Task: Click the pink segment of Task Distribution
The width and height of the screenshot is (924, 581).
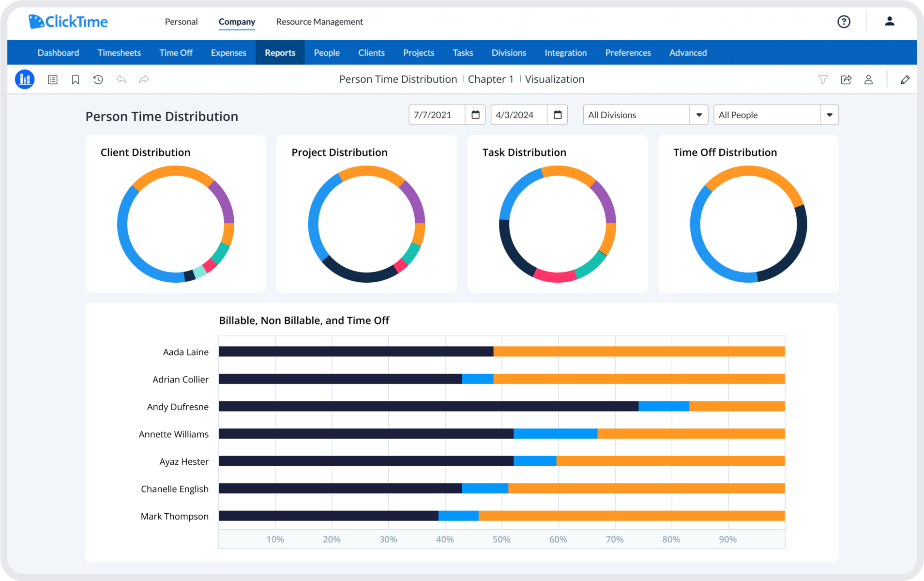Action: coord(555,277)
